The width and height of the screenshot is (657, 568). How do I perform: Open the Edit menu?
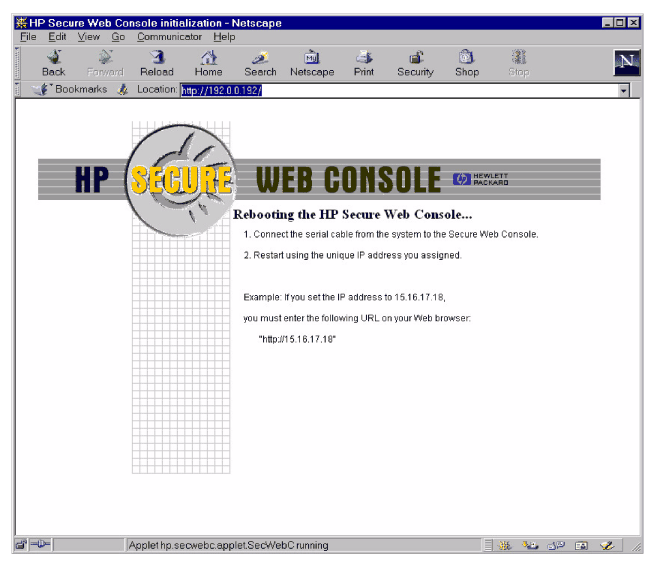pos(57,37)
